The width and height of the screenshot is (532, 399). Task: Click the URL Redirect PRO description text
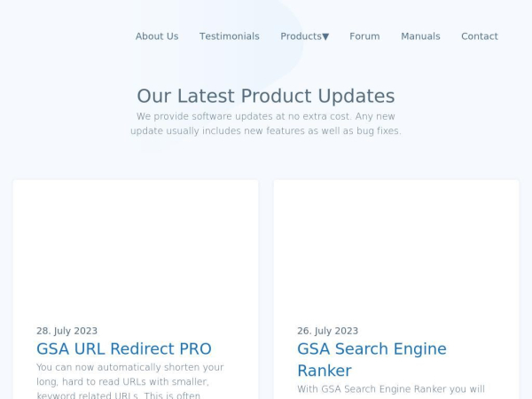pos(130,381)
